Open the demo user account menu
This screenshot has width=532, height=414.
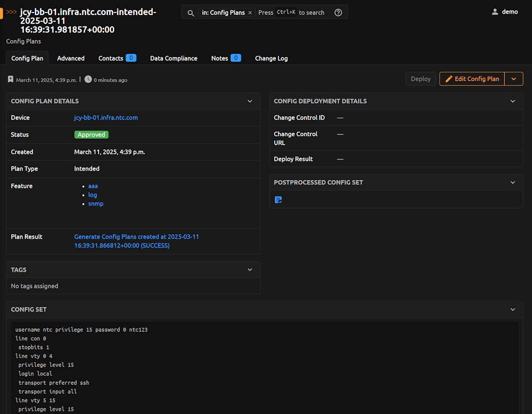[504, 11]
